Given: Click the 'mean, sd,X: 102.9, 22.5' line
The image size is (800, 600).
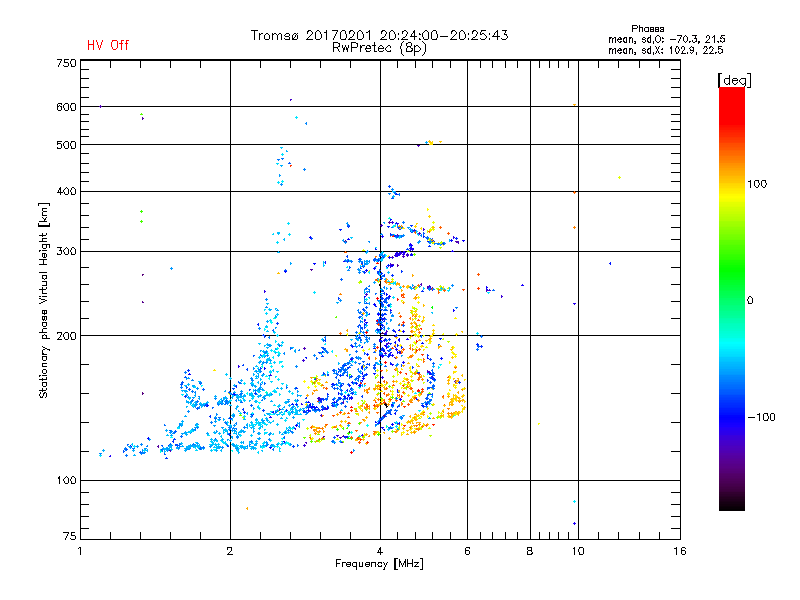Looking at the screenshot, I should tap(665, 50).
